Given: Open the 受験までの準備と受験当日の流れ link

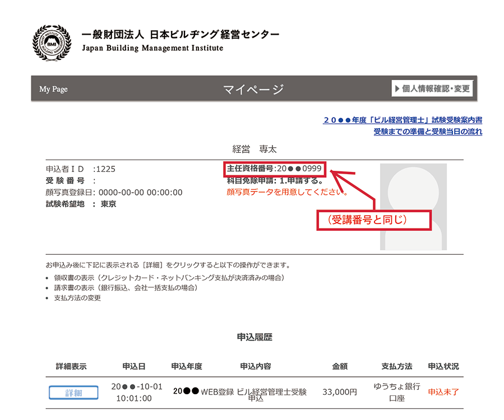Looking at the screenshot, I should tap(427, 132).
